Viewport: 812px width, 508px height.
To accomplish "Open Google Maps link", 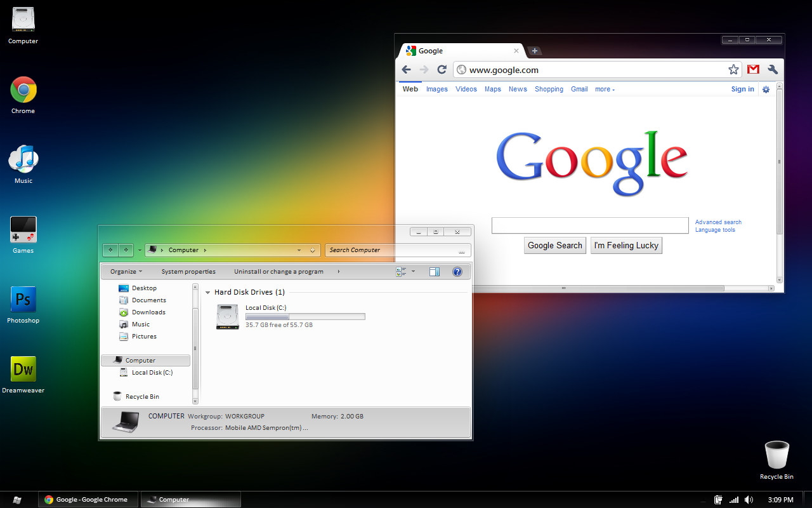I will 493,90.
